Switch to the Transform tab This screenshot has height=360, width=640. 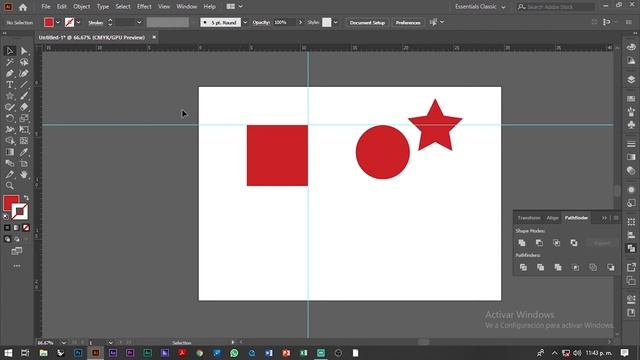coord(529,218)
